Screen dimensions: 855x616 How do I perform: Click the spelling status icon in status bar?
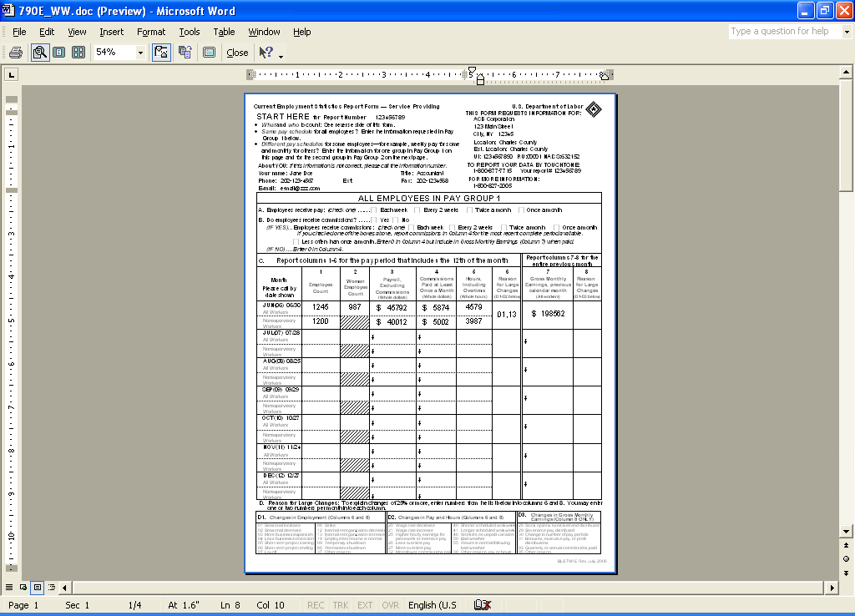[482, 605]
